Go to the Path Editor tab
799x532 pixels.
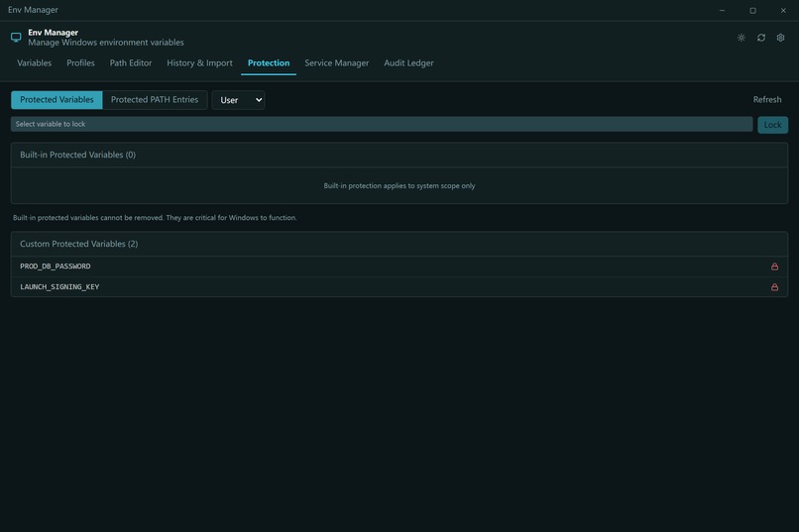click(x=131, y=63)
